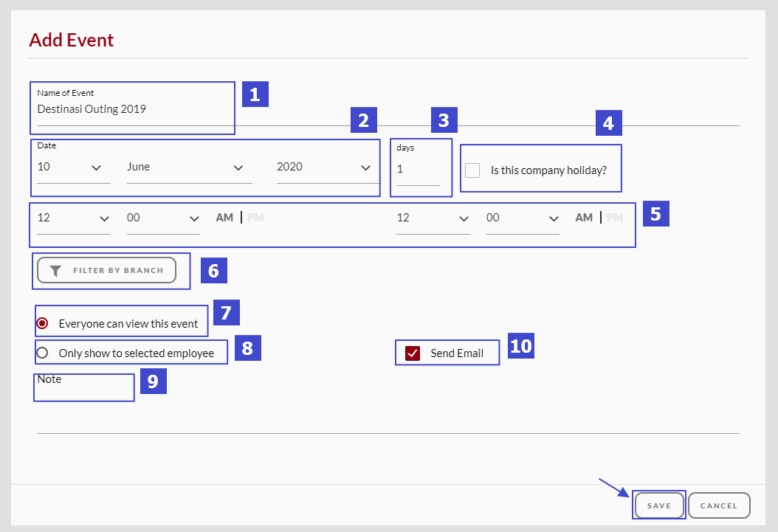Select Everyone can view this event
The width and height of the screenshot is (778, 532).
[x=43, y=323]
